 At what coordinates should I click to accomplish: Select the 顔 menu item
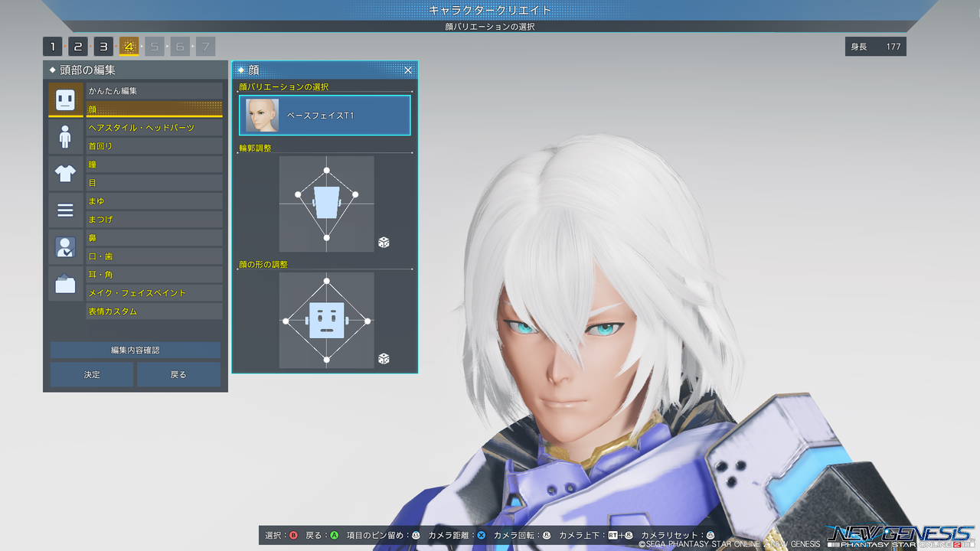(154, 109)
